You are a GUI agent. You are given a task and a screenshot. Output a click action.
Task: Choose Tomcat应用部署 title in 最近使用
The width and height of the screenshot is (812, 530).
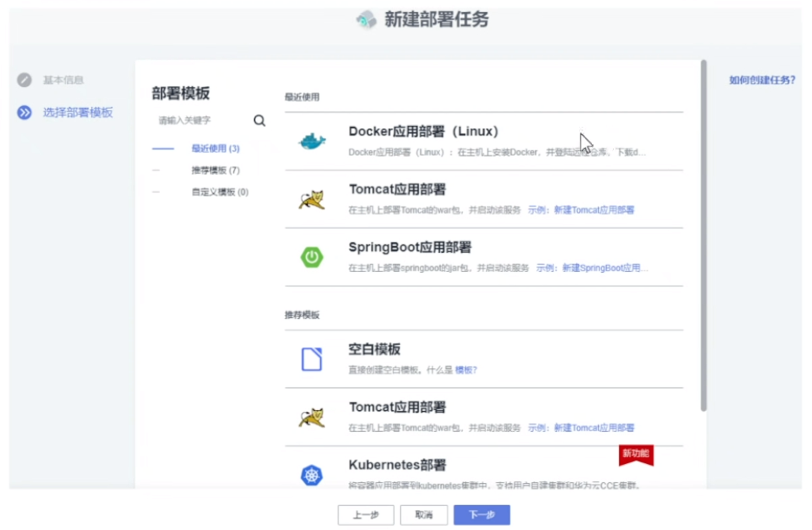tap(397, 189)
